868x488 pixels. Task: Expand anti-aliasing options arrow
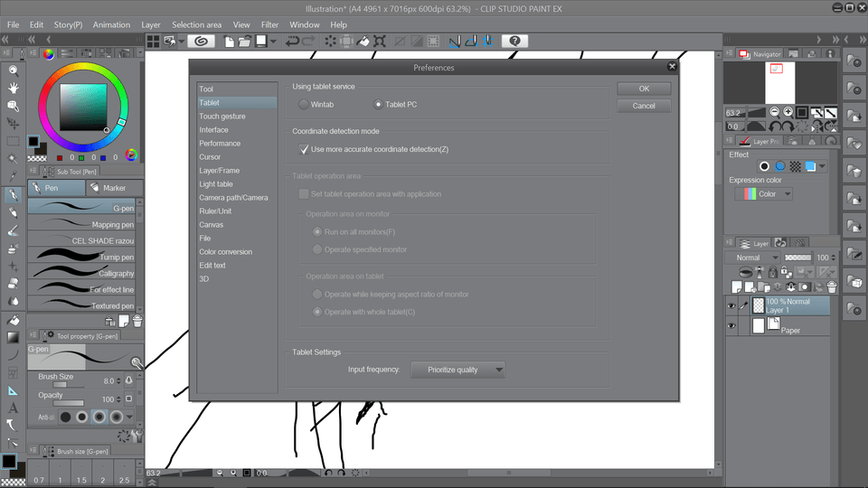[129, 417]
